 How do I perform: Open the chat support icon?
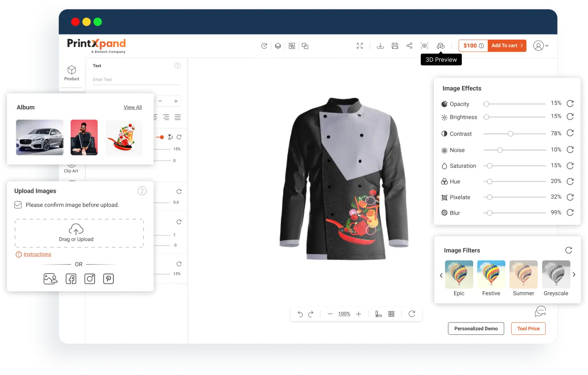(x=540, y=311)
